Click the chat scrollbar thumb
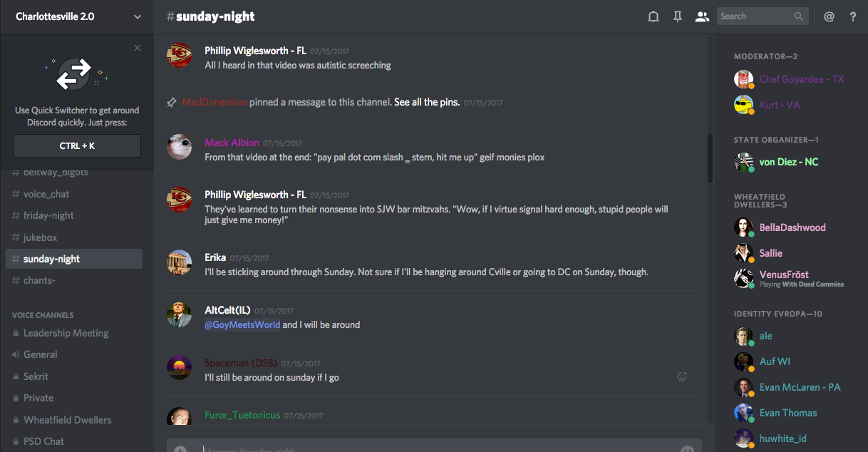Screen dimensions: 868x452 click(x=709, y=158)
